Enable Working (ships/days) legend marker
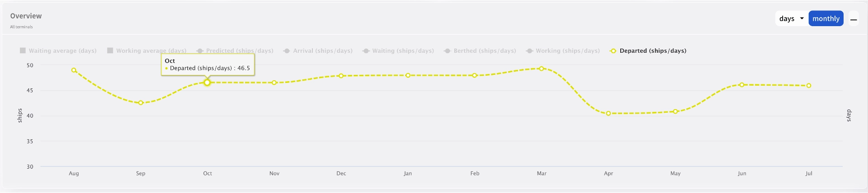Screen dimensions: 868x193 (529, 51)
